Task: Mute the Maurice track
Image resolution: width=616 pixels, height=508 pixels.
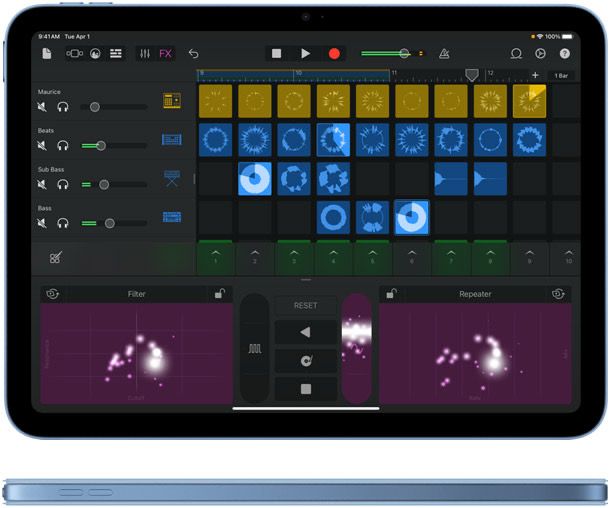Action: (x=42, y=107)
